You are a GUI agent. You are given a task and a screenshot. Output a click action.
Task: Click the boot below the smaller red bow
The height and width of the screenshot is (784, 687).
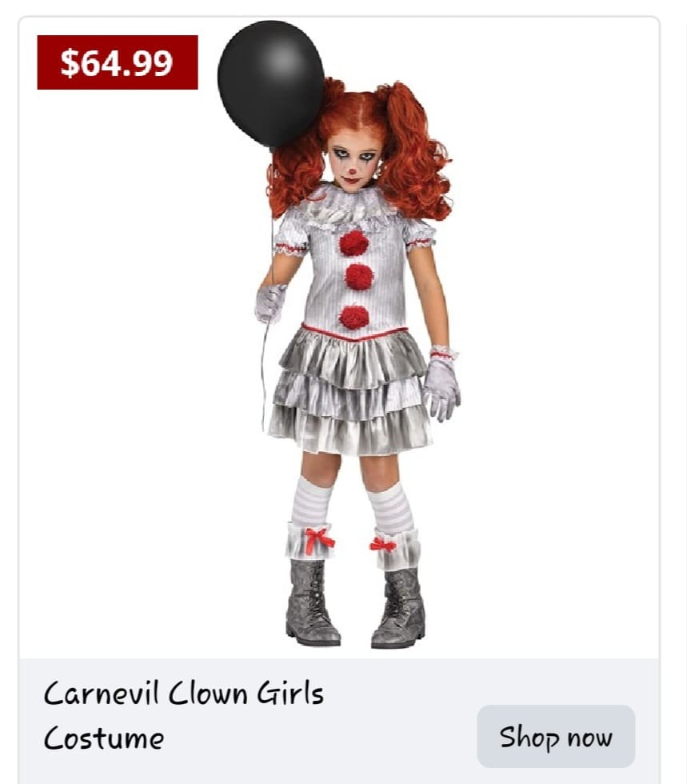pos(398,608)
